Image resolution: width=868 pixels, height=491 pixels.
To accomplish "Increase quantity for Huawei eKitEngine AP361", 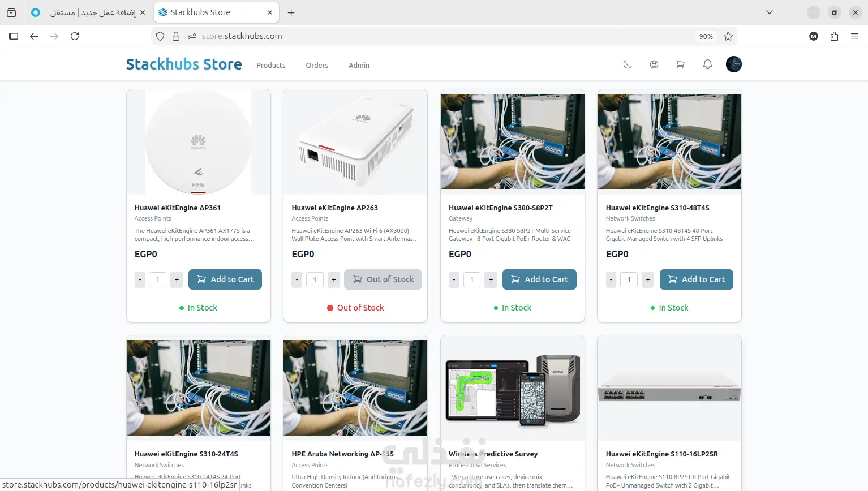I will click(x=177, y=279).
